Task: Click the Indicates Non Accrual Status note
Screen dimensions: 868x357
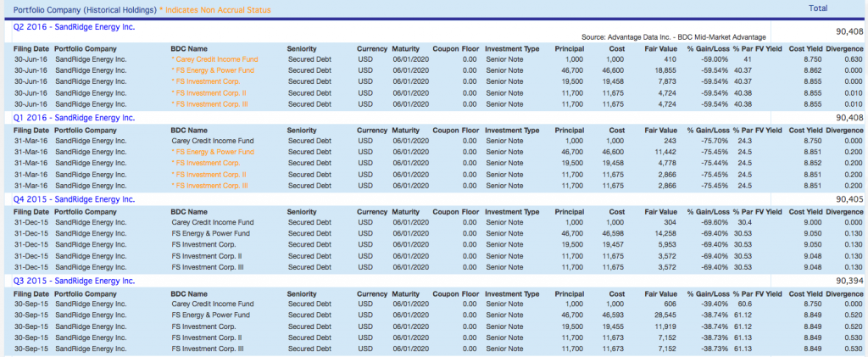Action: [x=214, y=10]
